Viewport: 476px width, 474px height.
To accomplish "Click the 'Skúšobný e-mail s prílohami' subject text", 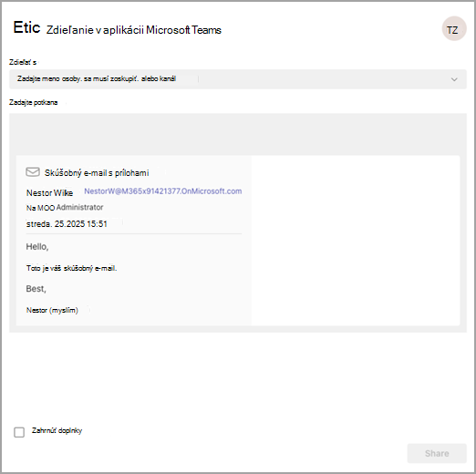I will [97, 173].
